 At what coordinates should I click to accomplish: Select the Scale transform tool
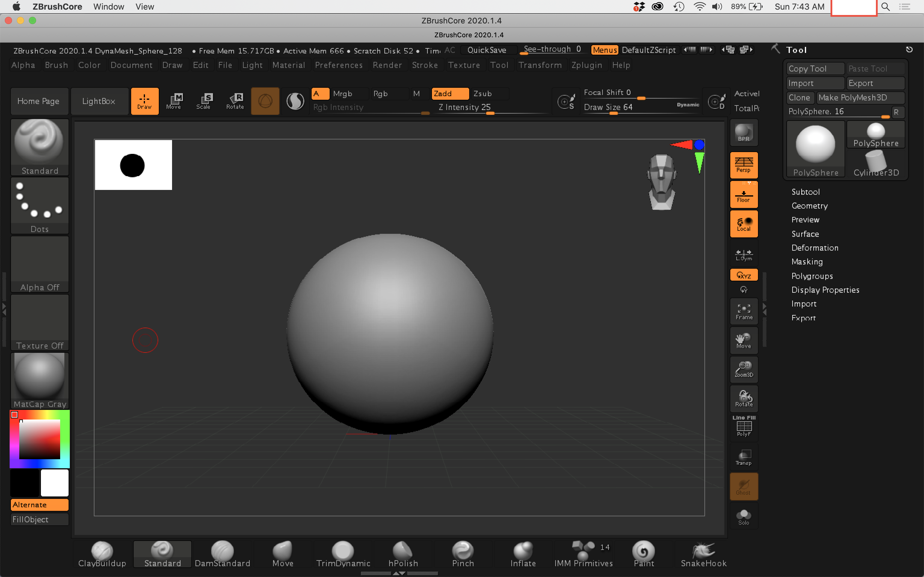tap(204, 101)
